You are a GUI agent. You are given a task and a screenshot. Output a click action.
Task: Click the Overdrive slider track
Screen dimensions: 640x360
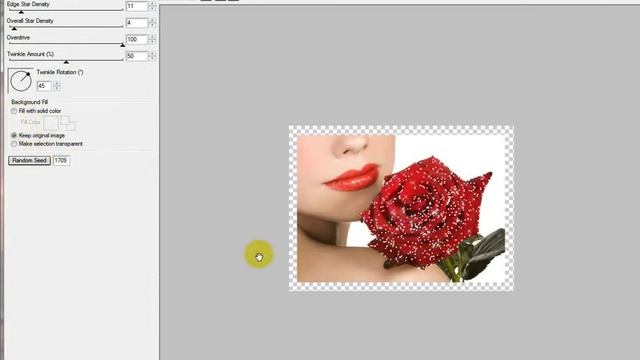(65, 44)
